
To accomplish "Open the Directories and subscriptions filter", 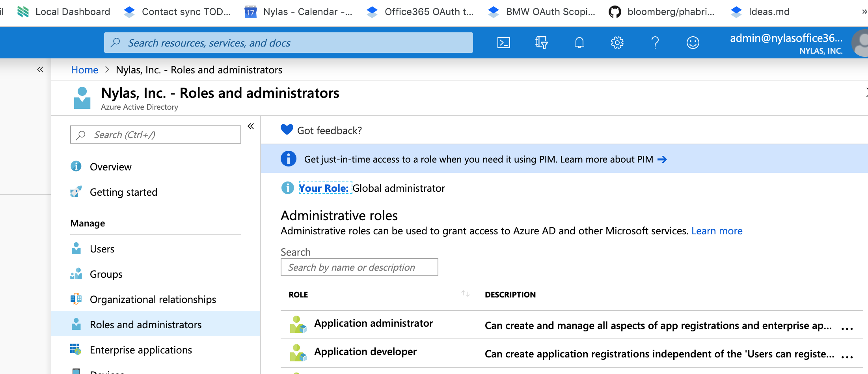I will [541, 42].
